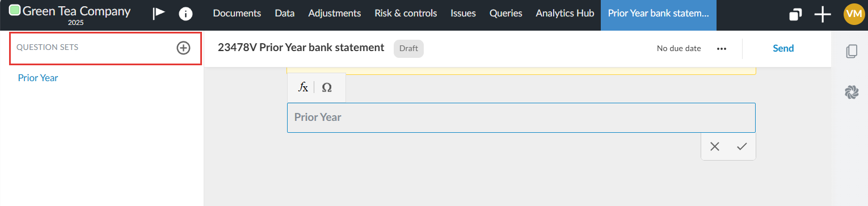This screenshot has width=868, height=206.
Task: Open the copy documents side panel icon
Action: [x=852, y=51]
